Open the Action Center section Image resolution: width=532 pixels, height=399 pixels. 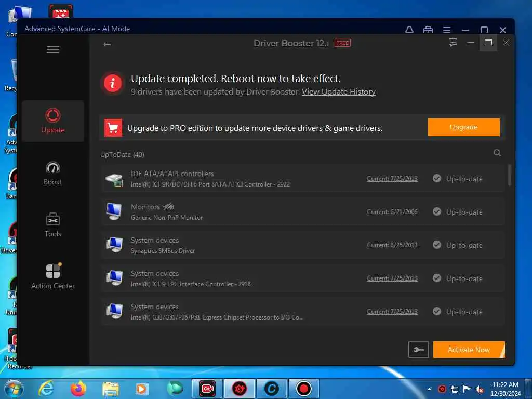(53, 276)
